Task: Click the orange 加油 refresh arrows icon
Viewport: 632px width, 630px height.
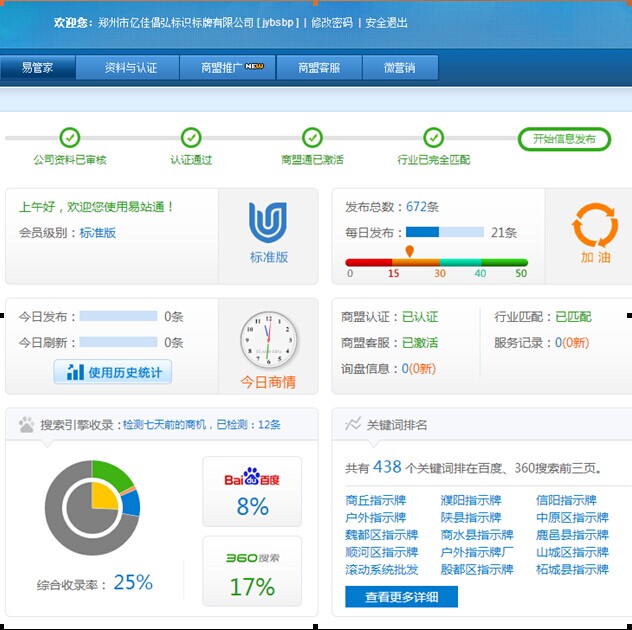Action: pyautogui.click(x=594, y=225)
